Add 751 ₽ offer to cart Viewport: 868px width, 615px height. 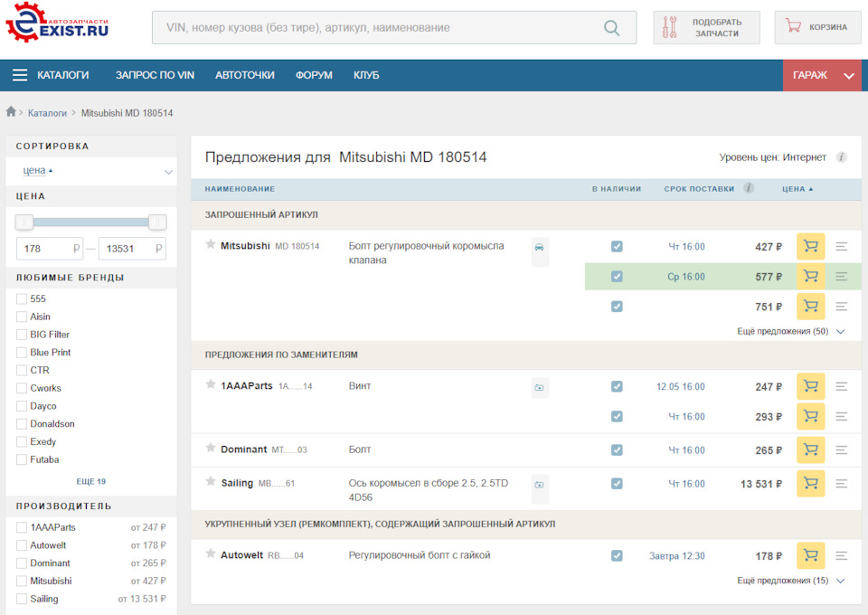810,306
